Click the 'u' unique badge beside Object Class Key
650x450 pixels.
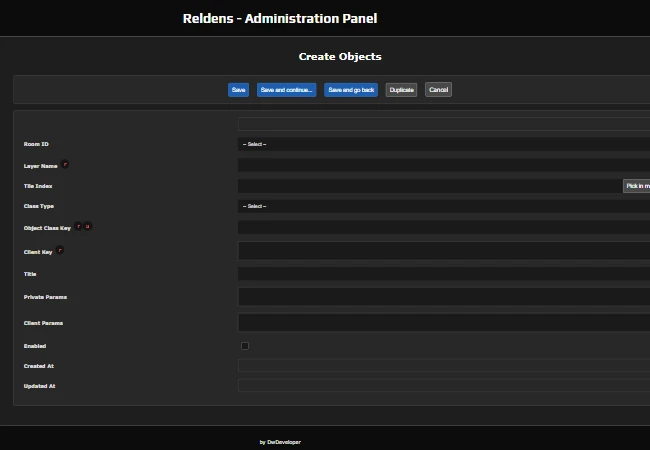(x=87, y=227)
